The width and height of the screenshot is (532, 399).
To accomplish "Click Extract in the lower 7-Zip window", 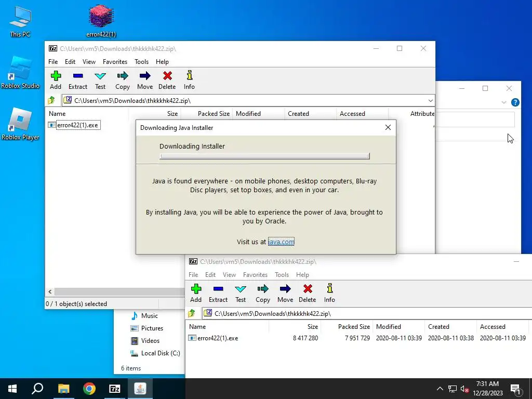I will [x=218, y=294].
